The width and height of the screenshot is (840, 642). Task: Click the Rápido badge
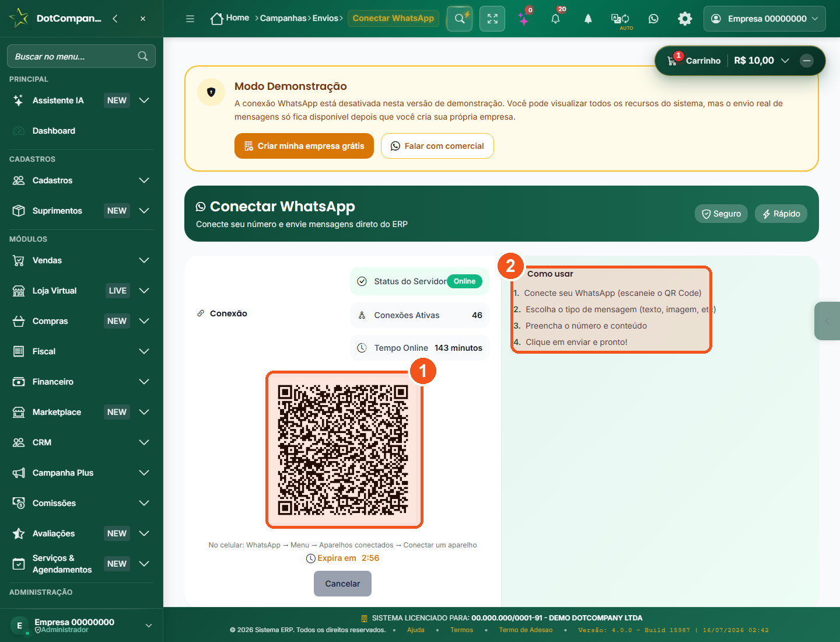[781, 214]
